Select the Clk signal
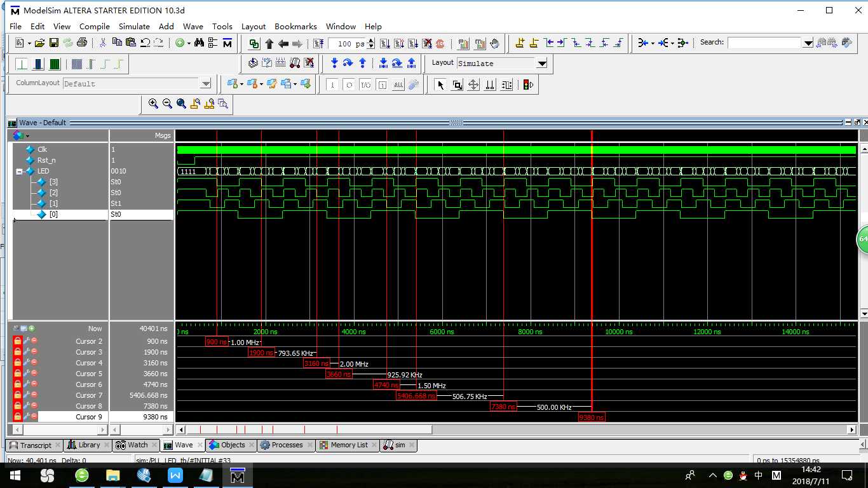868x488 pixels. pos(42,149)
